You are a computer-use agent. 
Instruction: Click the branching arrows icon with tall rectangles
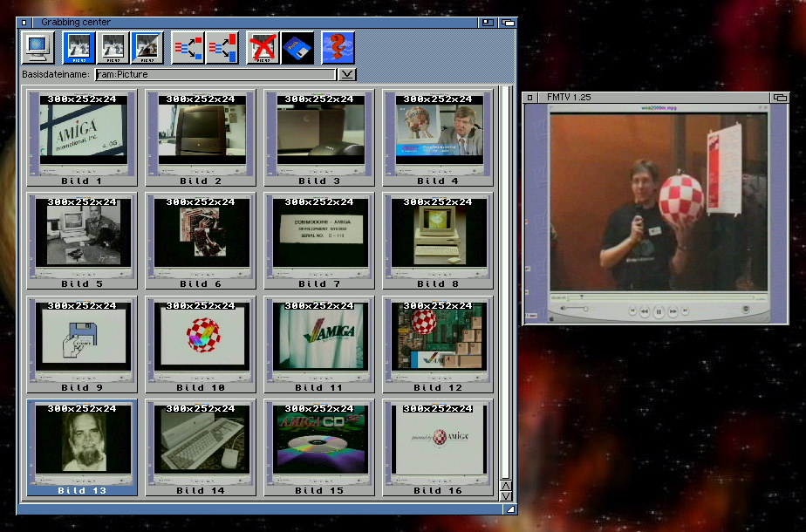coord(222,48)
